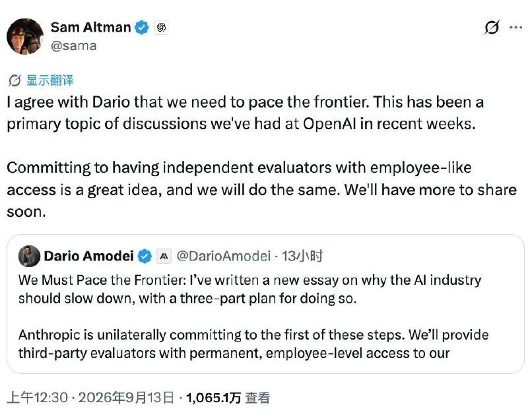Screen dimensions: 528x420
Task: Click the 上午12:30 2026年9月13日 timestamp
Action: (x=90, y=398)
